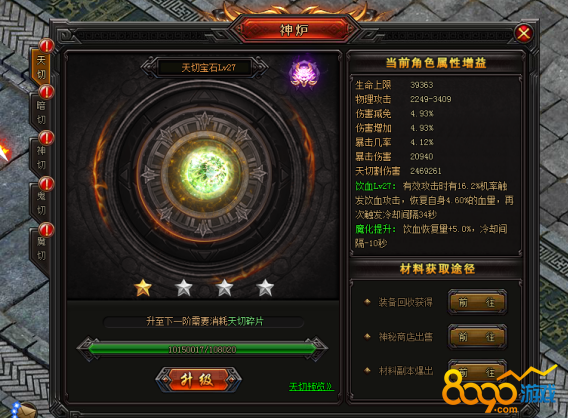Open the 神切 side tab

click(x=41, y=158)
